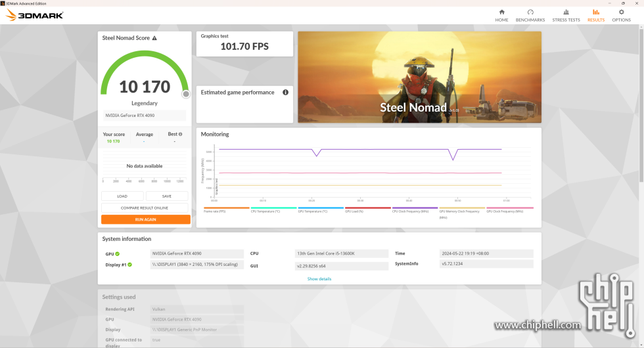Open the Stress Tests section

[x=566, y=16]
